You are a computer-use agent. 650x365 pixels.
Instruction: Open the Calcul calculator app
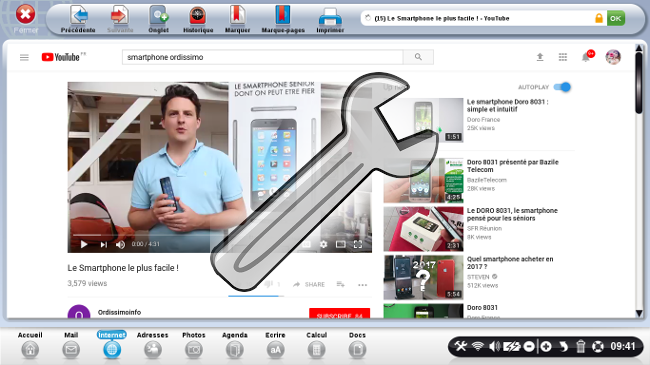(316, 345)
